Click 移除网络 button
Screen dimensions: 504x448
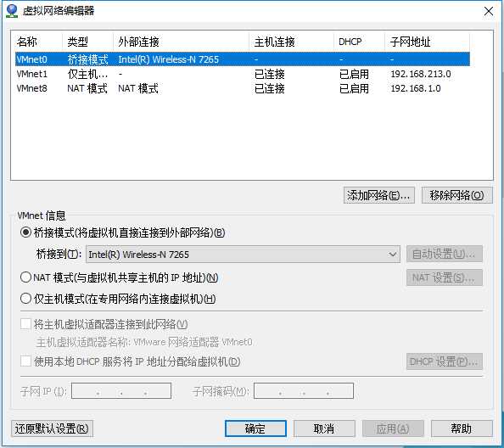(456, 195)
